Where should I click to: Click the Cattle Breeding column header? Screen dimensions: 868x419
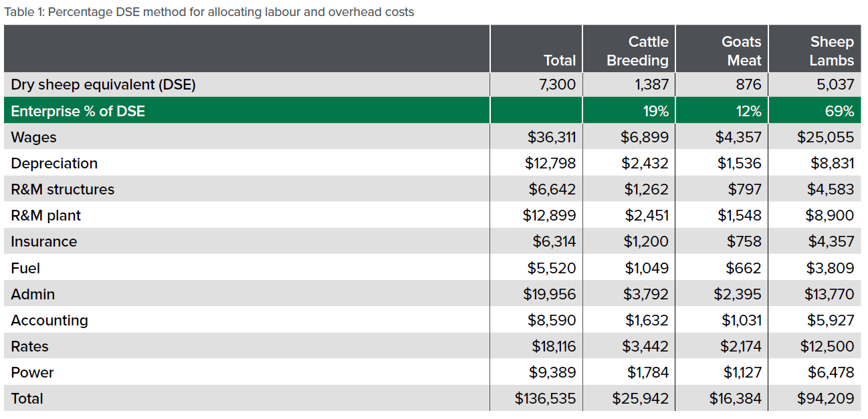[x=637, y=51]
